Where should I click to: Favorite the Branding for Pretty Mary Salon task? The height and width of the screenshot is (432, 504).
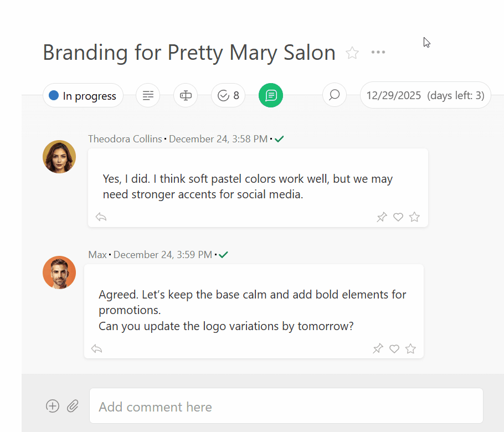pyautogui.click(x=352, y=52)
